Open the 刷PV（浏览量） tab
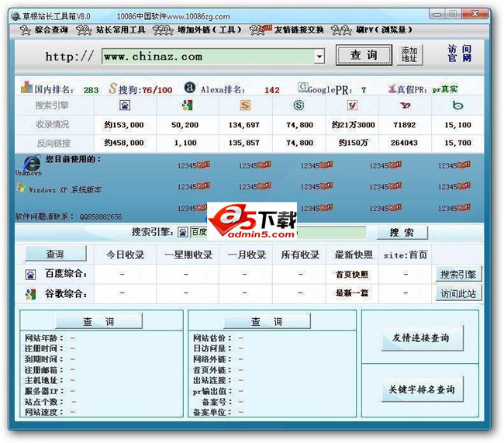 372,30
